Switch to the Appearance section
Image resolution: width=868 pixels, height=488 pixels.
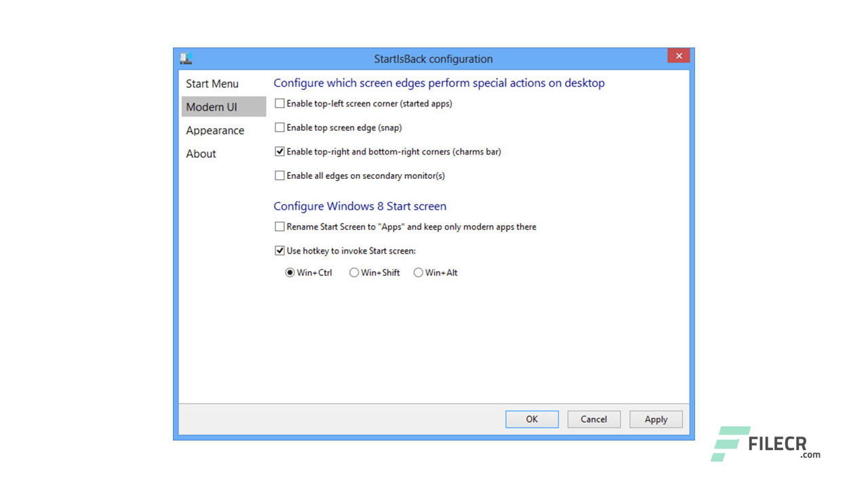click(215, 130)
